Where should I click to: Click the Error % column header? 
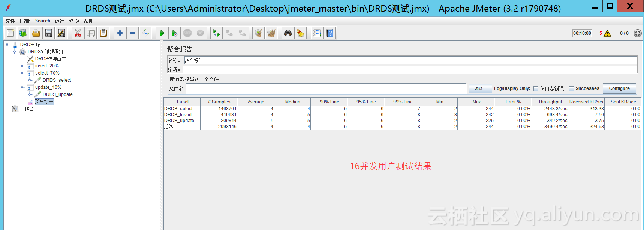click(513, 102)
